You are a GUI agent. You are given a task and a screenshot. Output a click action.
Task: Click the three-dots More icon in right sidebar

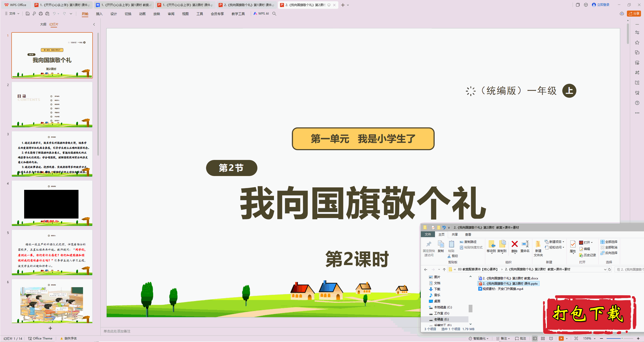tap(637, 113)
